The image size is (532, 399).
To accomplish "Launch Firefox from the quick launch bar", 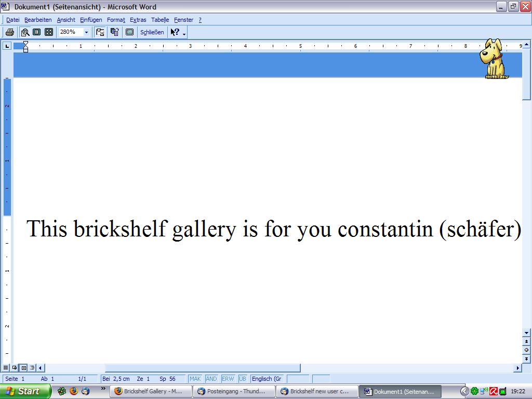I will [74, 391].
